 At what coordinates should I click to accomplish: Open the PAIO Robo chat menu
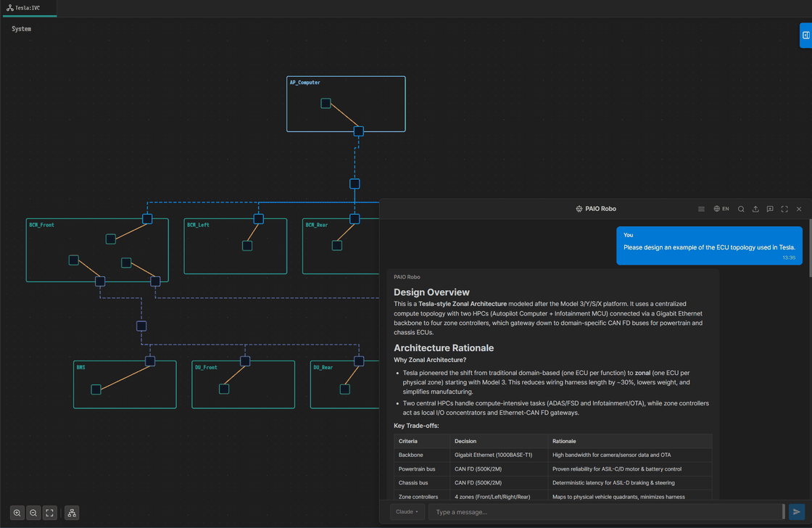point(701,209)
